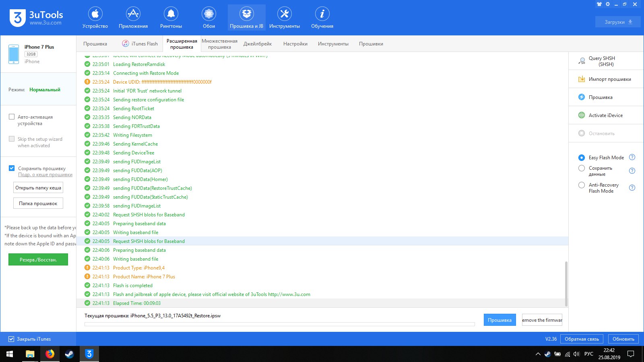Open the Обои wallpapers icon
Screen dimensions: 644x362
pyautogui.click(x=208, y=14)
